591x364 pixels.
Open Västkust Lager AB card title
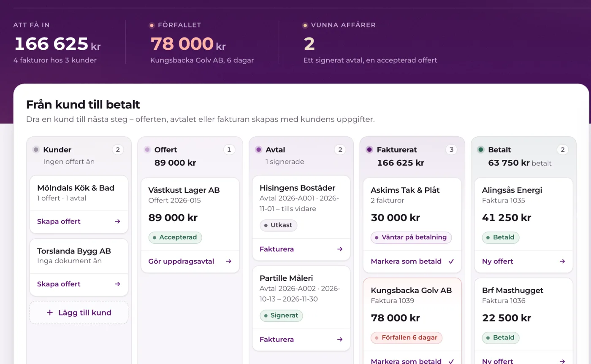coord(184,190)
